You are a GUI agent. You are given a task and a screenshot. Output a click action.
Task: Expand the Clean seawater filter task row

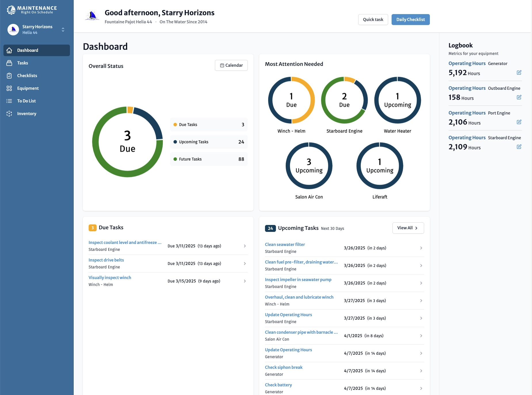(x=421, y=248)
